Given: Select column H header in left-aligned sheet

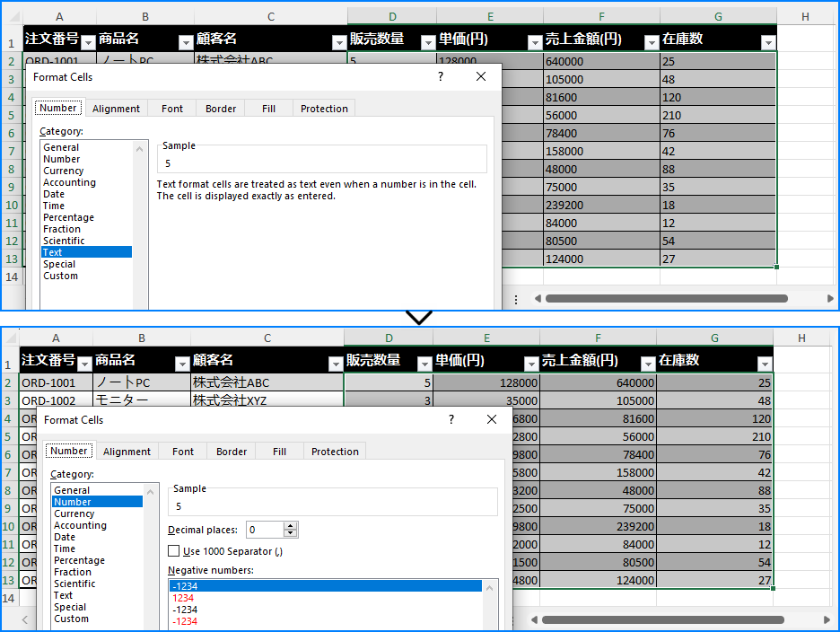Looking at the screenshot, I should point(805,17).
